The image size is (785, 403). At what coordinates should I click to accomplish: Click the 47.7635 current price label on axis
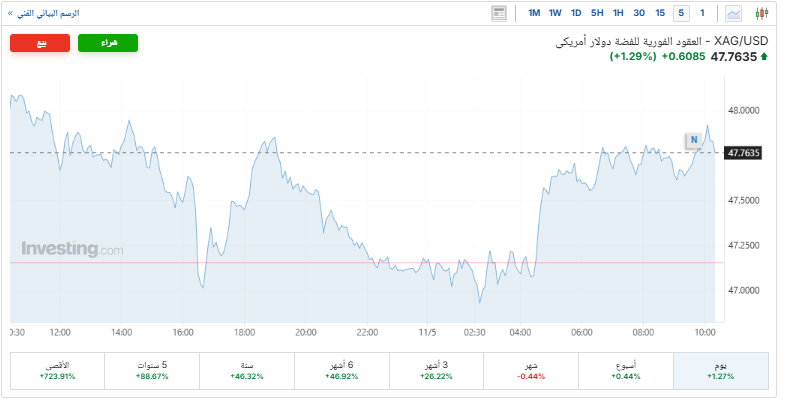pyautogui.click(x=744, y=153)
